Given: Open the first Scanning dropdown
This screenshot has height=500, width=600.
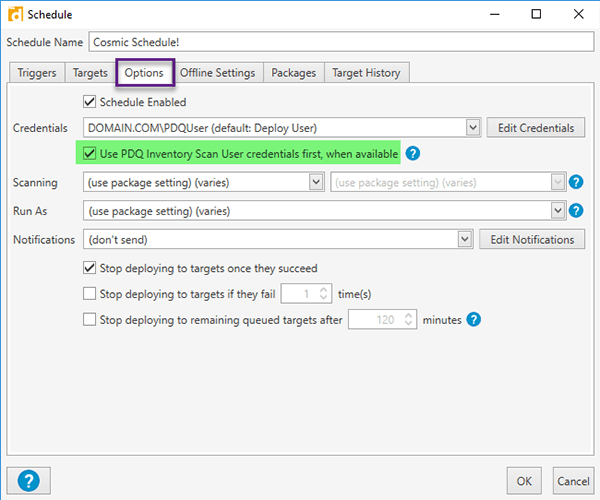Looking at the screenshot, I should tap(316, 183).
